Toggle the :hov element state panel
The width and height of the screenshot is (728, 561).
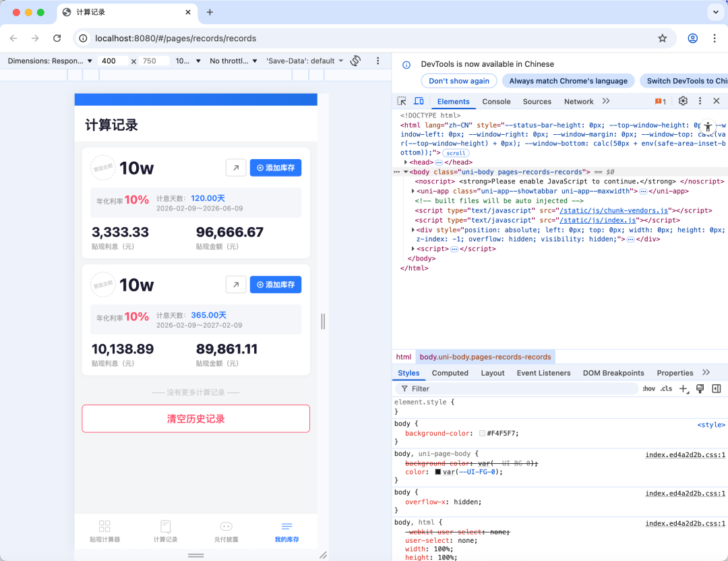[648, 389]
